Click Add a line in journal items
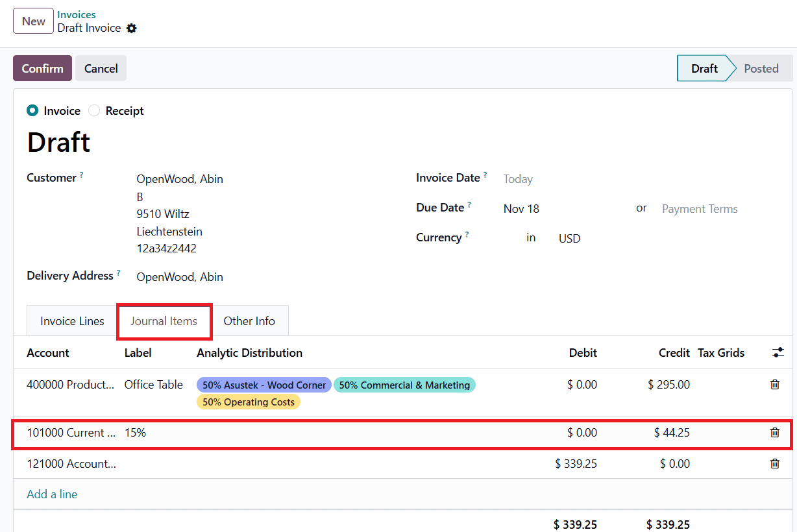The image size is (797, 532). 51,494
